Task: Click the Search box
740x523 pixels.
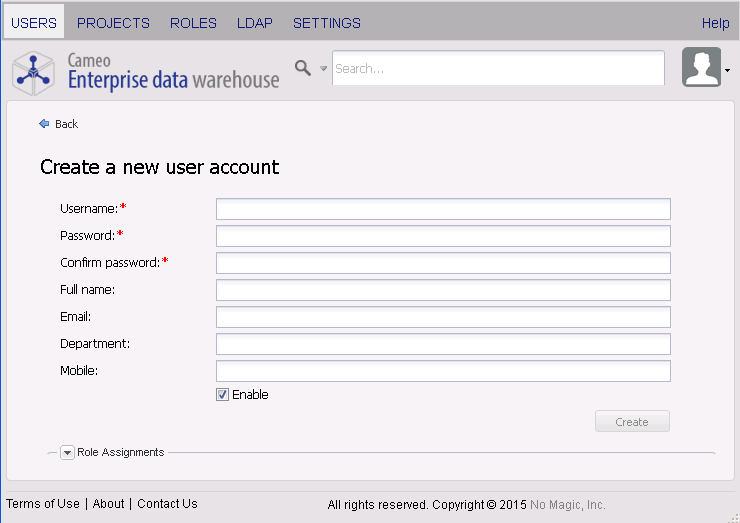Action: point(497,69)
